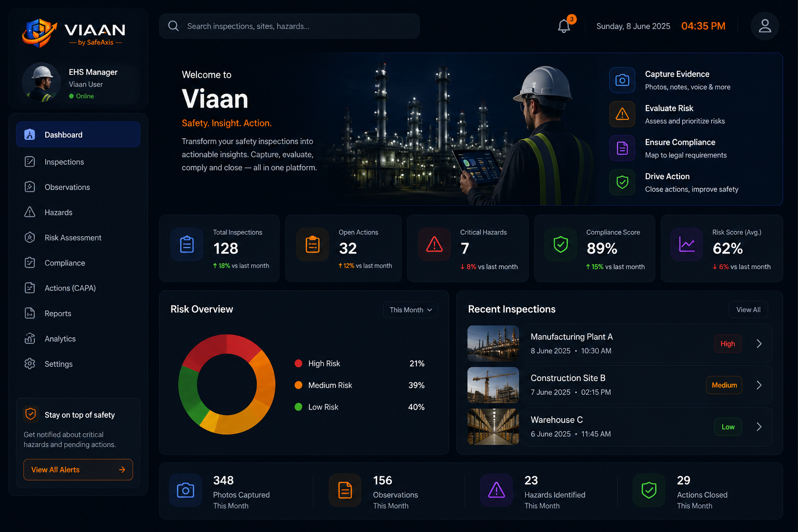Click the Capture Evidence camera icon
Viewport: 798px width, 532px height.
pyautogui.click(x=622, y=80)
